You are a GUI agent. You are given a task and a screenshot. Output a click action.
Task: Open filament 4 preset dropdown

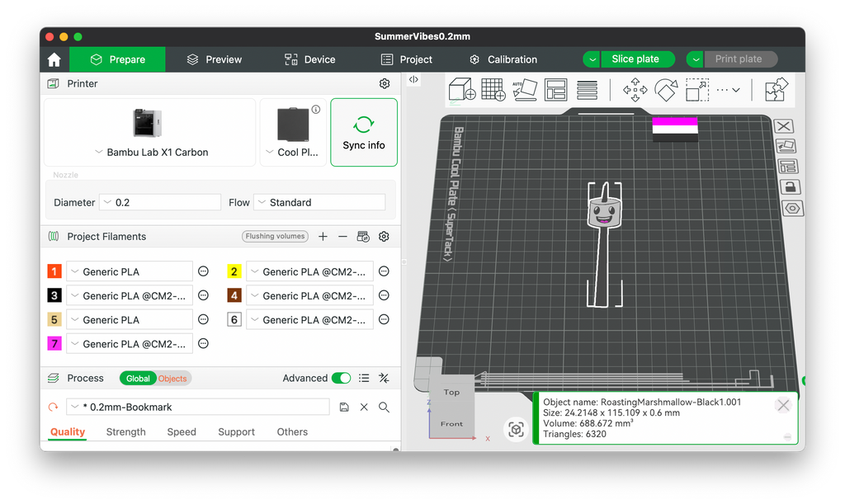point(310,295)
